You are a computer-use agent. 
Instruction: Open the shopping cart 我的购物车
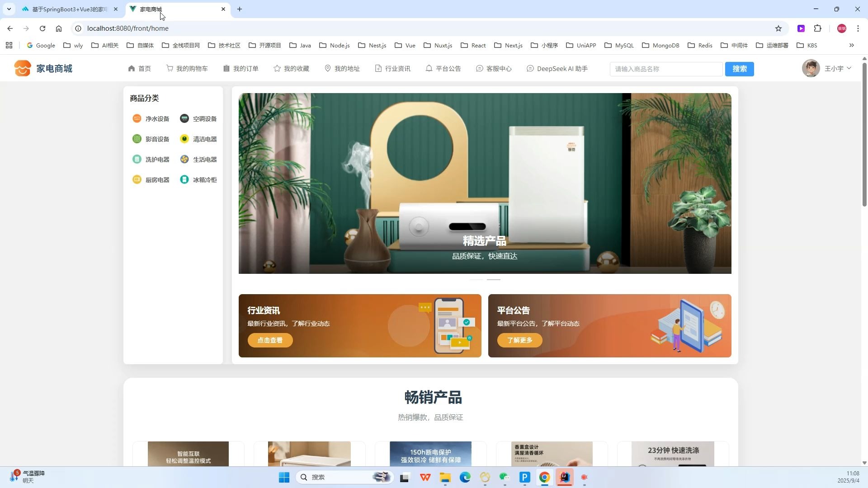click(187, 68)
